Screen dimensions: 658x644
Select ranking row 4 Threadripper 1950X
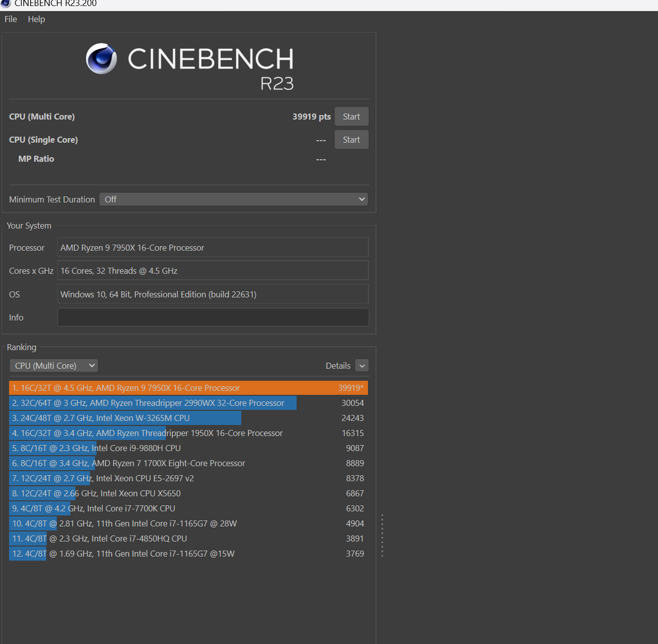pyautogui.click(x=188, y=433)
